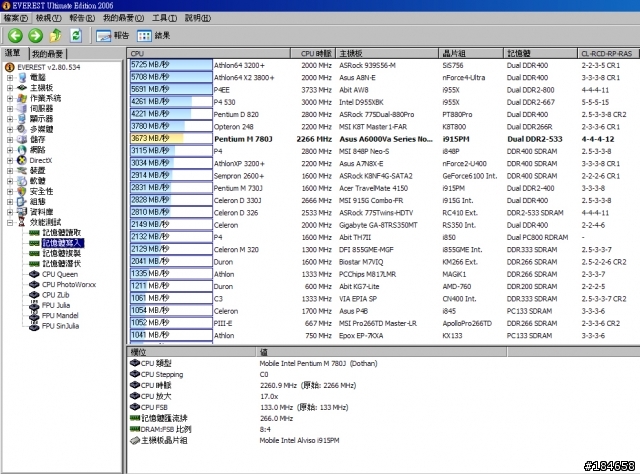Screen dimensions: 640x474
Task: Open the FPU Mandel benchmark
Action: click(60, 316)
